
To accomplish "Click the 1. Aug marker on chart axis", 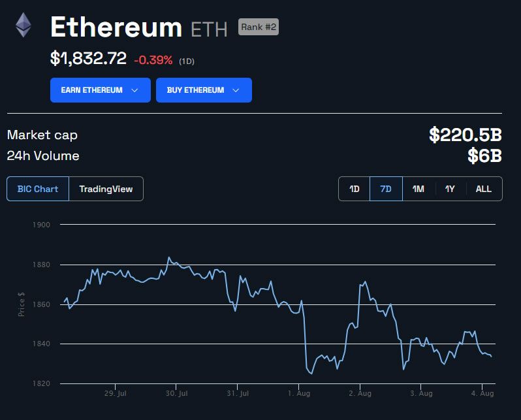I will point(299,393).
